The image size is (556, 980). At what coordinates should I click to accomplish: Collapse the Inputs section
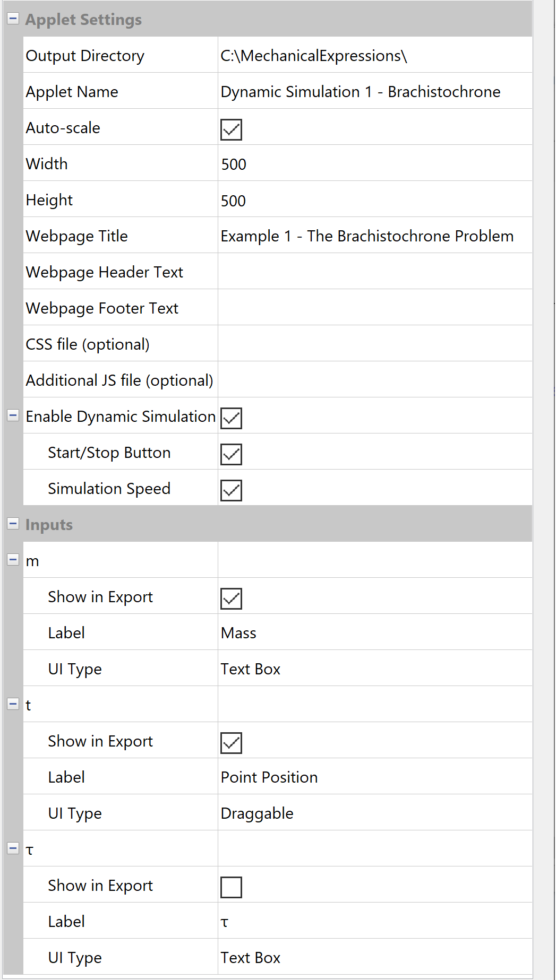(13, 524)
